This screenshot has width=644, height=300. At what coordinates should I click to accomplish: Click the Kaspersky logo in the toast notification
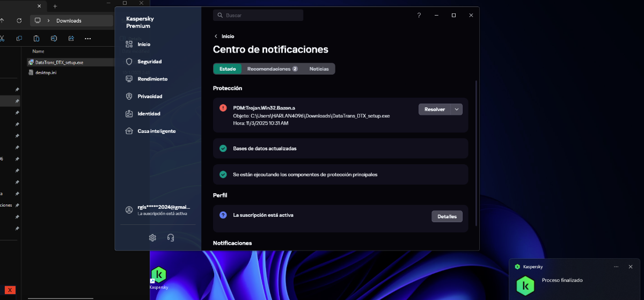tap(525, 286)
